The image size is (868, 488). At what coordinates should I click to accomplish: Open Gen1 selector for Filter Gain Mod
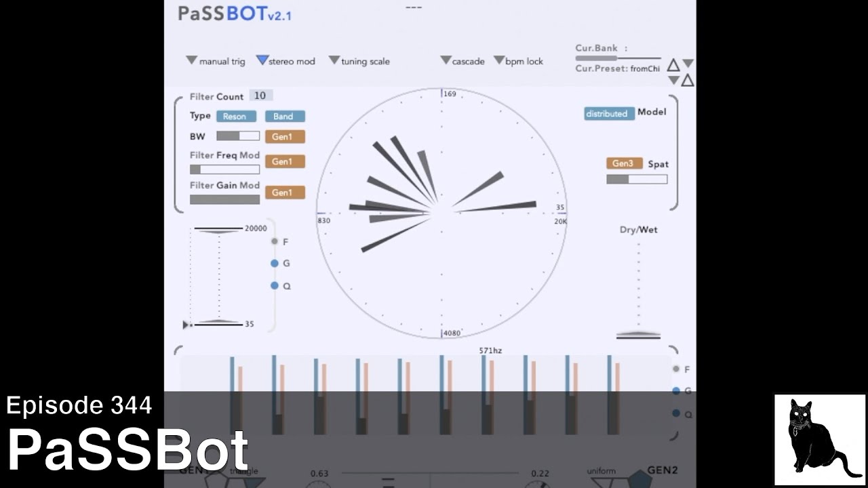coord(285,192)
